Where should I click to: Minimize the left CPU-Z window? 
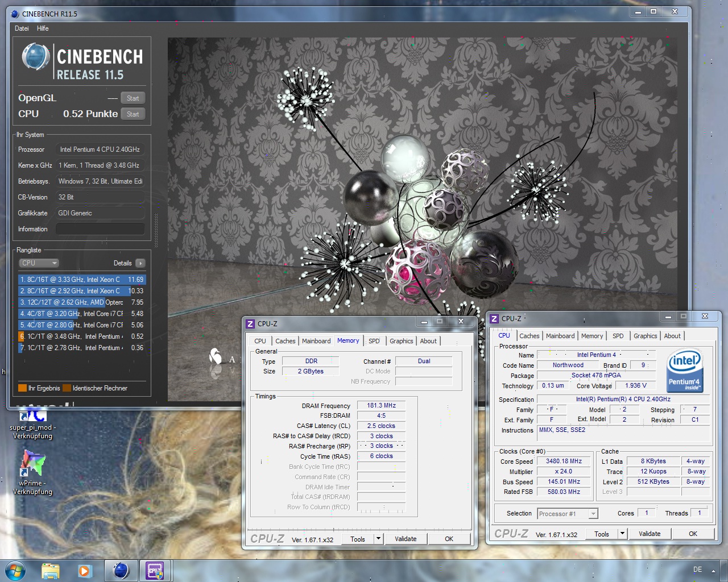pos(423,322)
